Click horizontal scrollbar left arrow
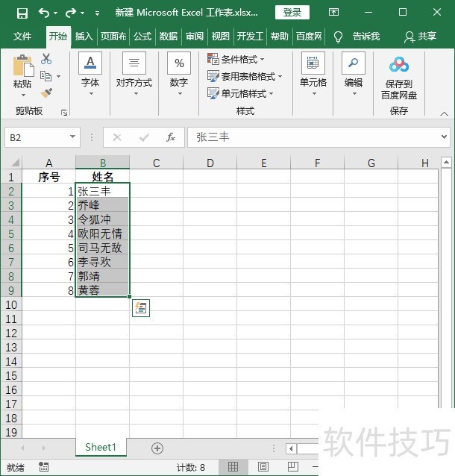This screenshot has height=476, width=455. point(291,448)
